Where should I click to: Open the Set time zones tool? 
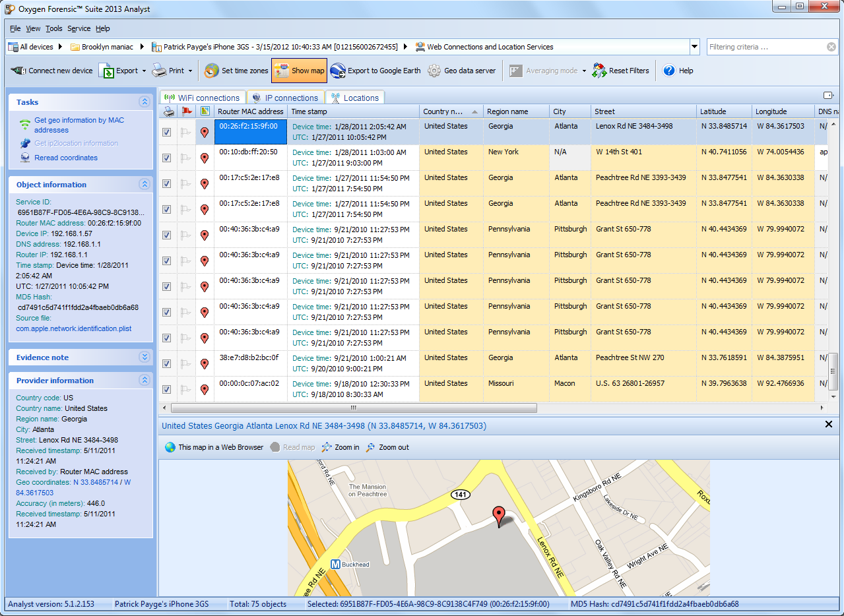pyautogui.click(x=236, y=71)
